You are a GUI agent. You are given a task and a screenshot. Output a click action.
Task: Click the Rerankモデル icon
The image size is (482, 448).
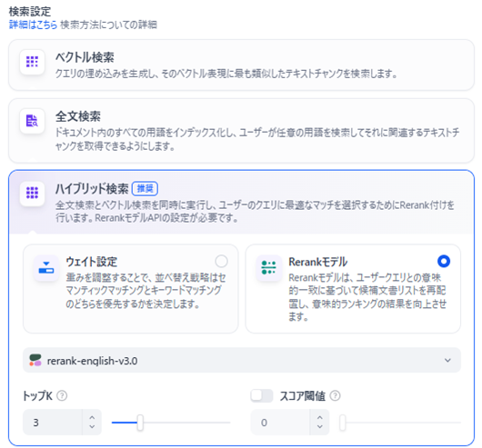[x=268, y=268]
